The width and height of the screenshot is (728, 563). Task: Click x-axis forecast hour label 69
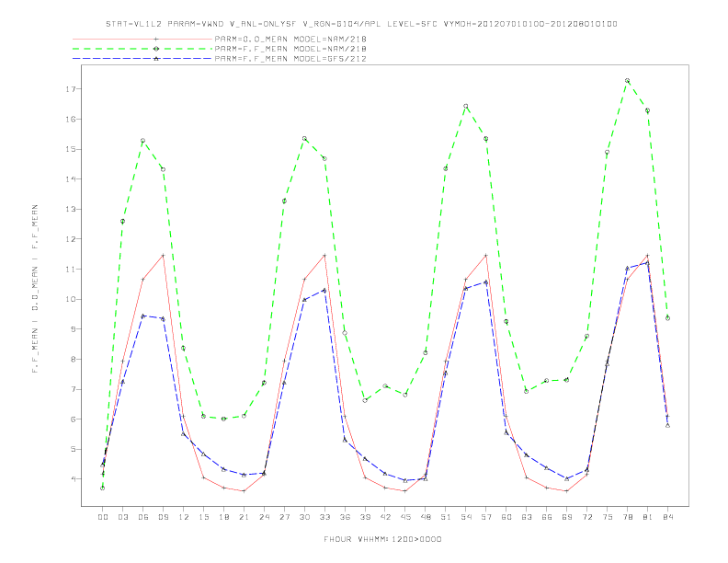(x=567, y=517)
